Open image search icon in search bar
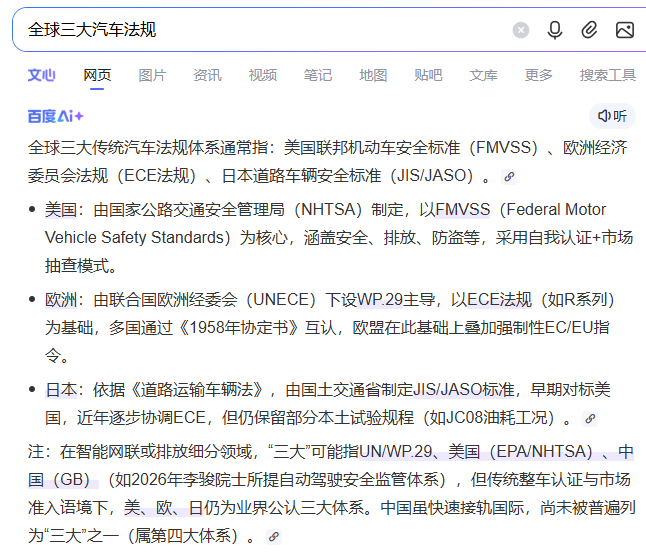646x553 pixels. tap(625, 30)
